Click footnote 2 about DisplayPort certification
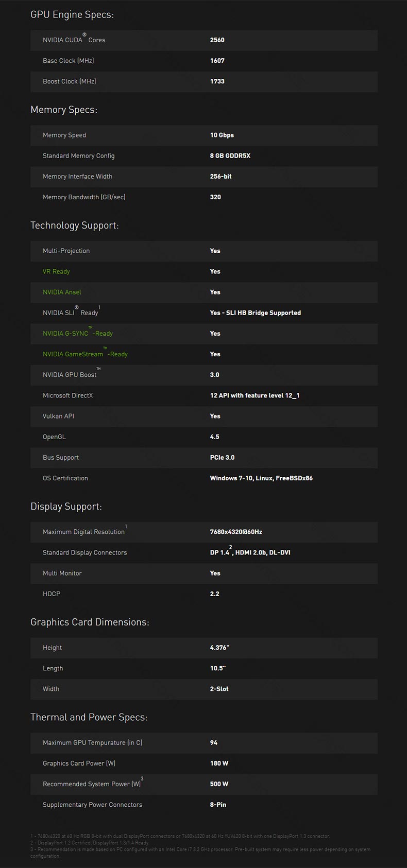This screenshot has height=868, width=407. [x=90, y=843]
